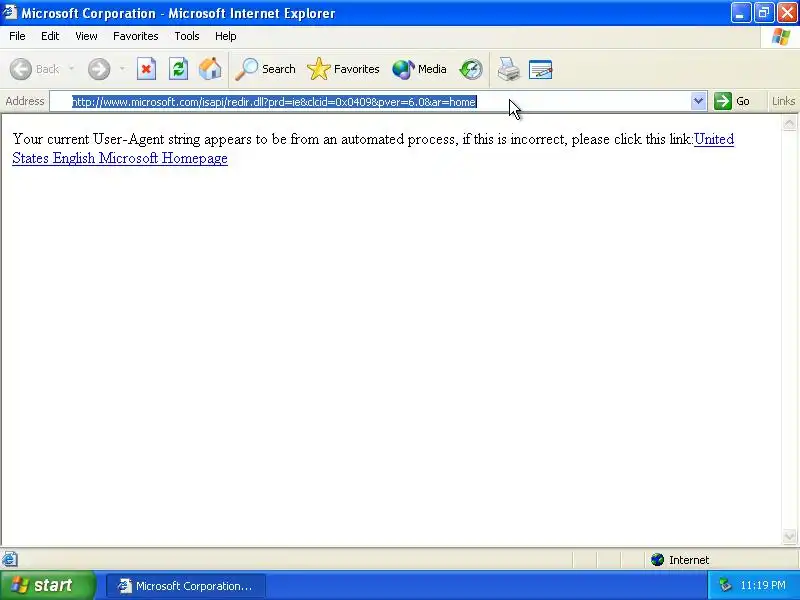Click the Forward navigation arrow
Image resolution: width=800 pixels, height=600 pixels.
coord(98,69)
